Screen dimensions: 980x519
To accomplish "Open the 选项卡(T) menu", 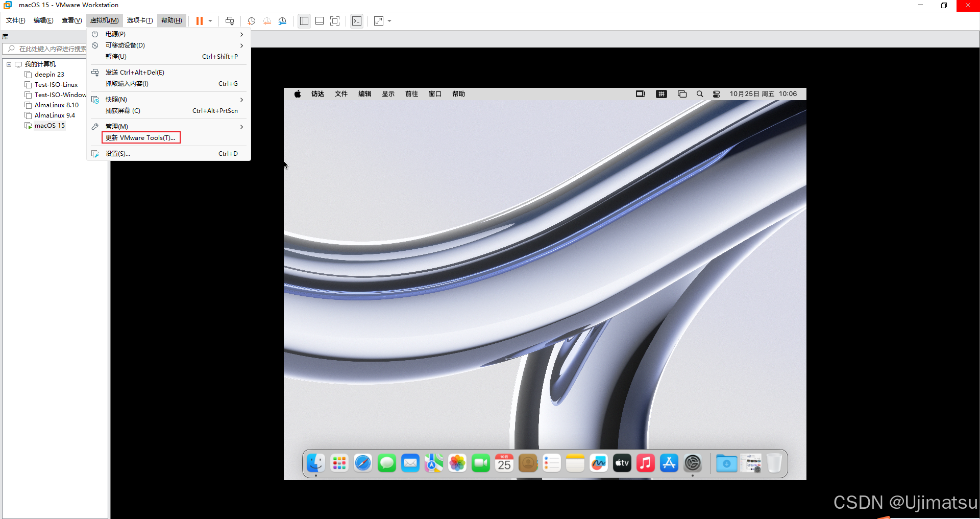I will 140,20.
